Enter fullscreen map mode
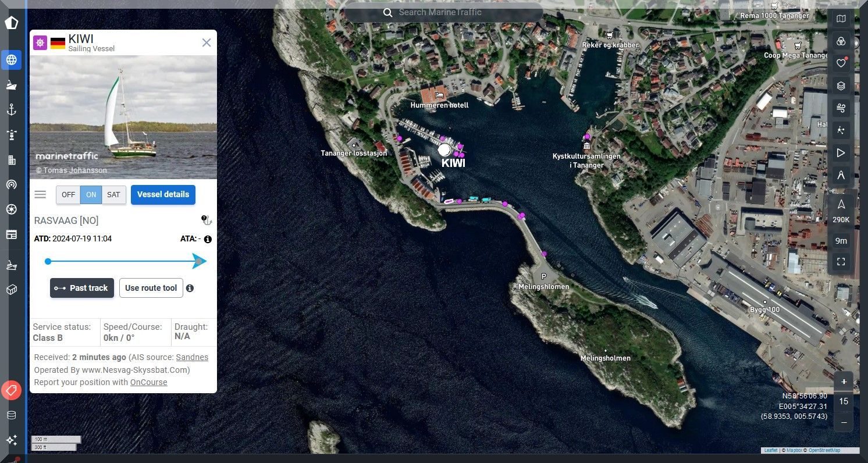Image resolution: width=868 pixels, height=463 pixels. pos(841,262)
